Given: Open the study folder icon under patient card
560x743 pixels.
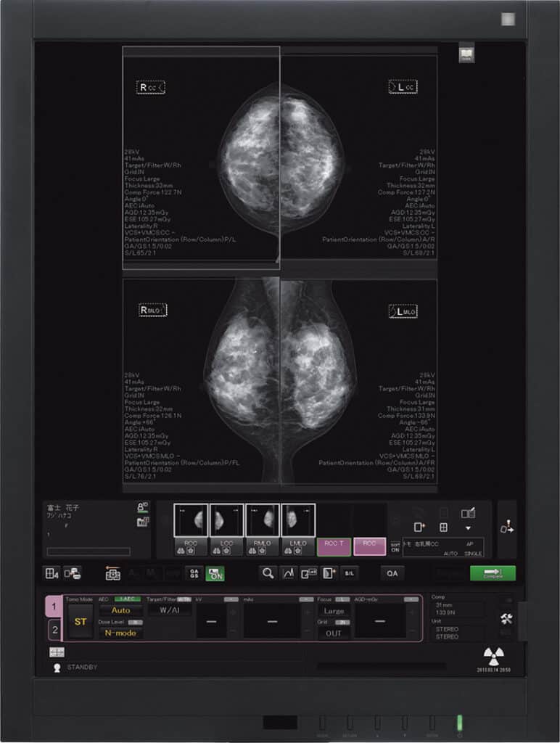Looking at the screenshot, I should click(x=143, y=522).
